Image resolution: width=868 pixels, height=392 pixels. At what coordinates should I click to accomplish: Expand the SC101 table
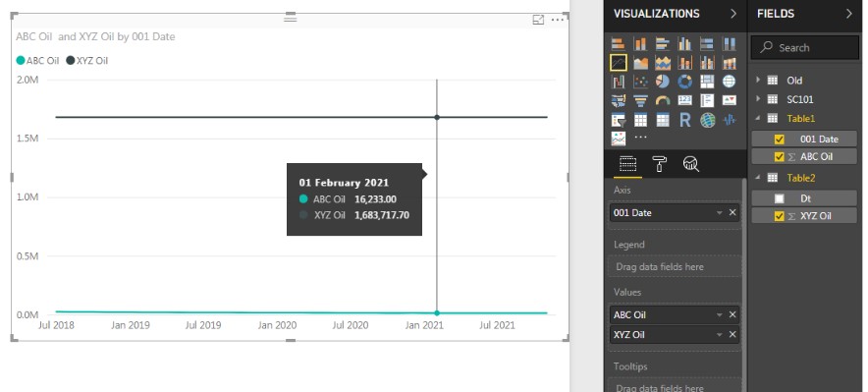pyautogui.click(x=758, y=99)
